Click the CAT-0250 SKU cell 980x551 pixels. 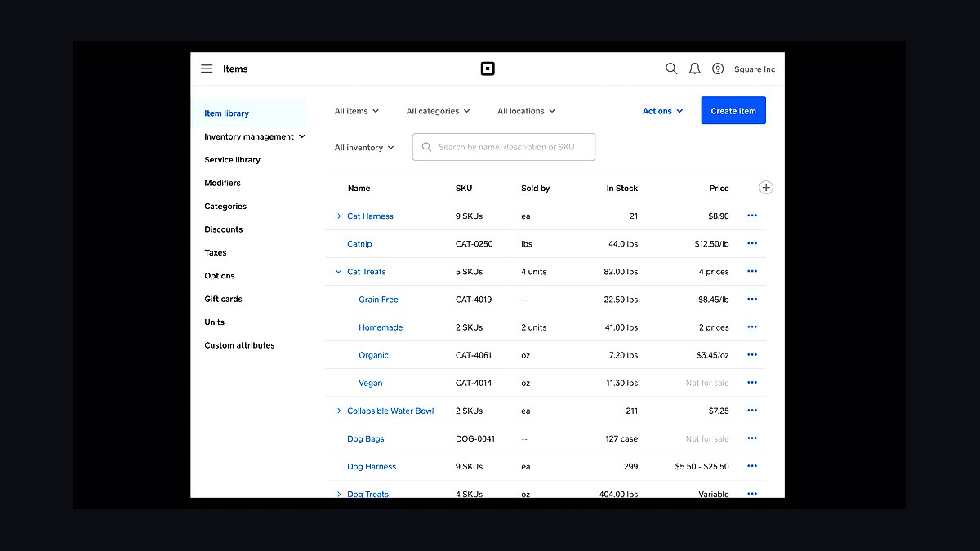pos(474,244)
